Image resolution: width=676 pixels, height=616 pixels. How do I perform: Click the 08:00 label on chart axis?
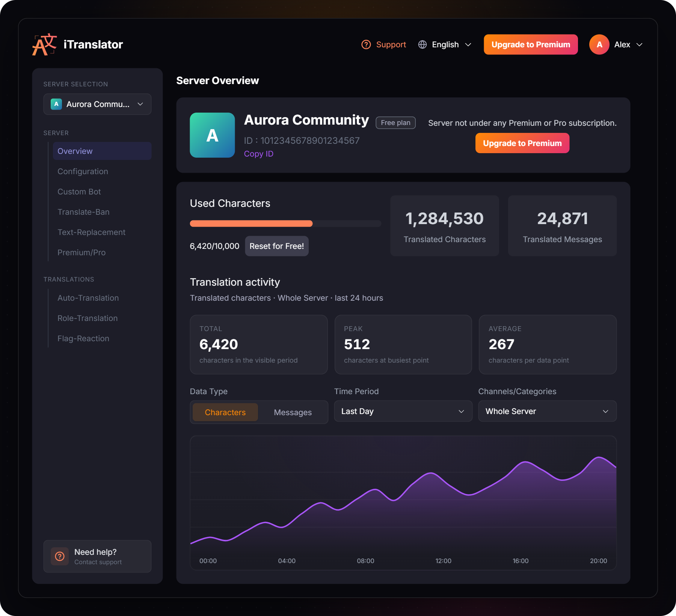click(x=365, y=560)
